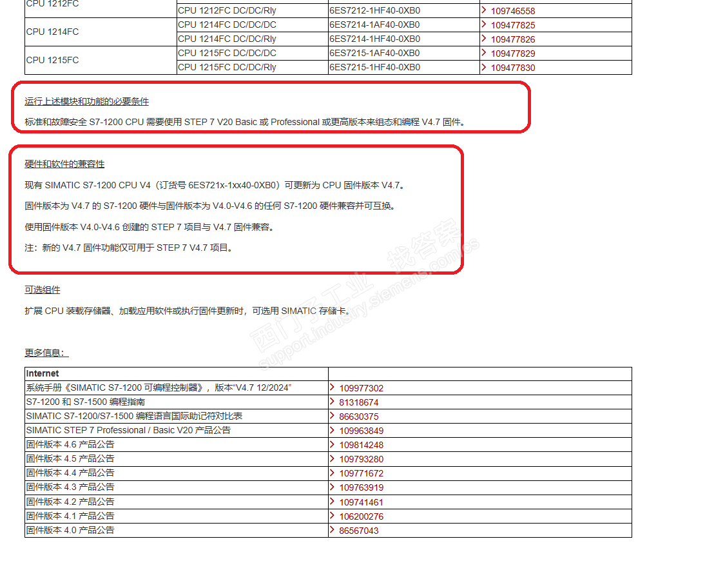Click row text 固件版本 4.2 产品公告
Image resolution: width=725 pixels, height=588 pixels.
click(70, 502)
